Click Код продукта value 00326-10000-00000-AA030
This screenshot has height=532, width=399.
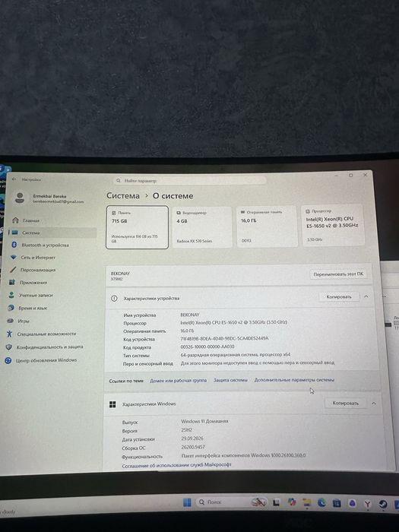[207, 347]
